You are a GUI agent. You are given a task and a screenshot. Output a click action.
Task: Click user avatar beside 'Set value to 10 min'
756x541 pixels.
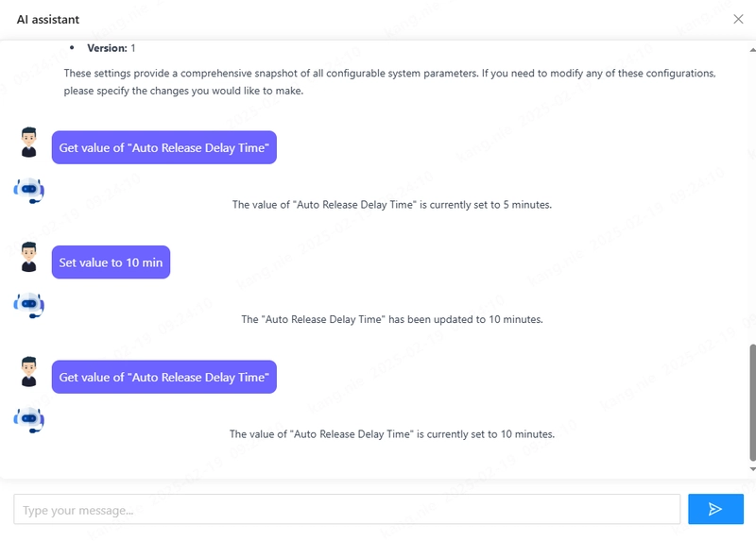coord(29,257)
